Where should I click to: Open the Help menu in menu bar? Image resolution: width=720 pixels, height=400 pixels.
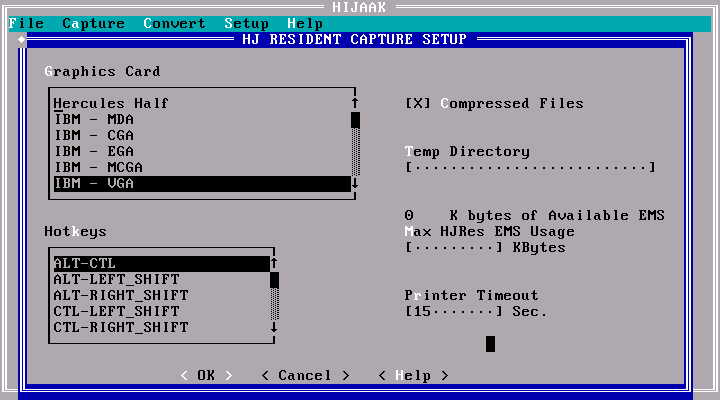click(x=305, y=23)
